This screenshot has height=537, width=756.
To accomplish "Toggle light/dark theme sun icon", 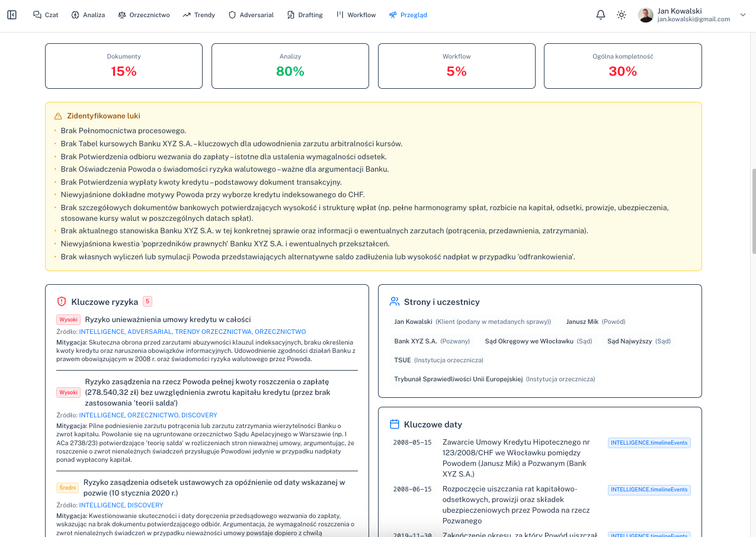I will (x=621, y=15).
